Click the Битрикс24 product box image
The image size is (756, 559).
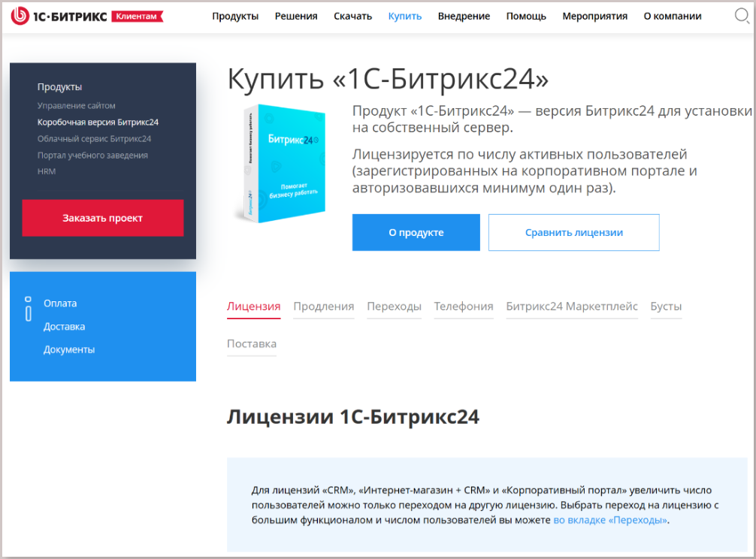coord(282,163)
